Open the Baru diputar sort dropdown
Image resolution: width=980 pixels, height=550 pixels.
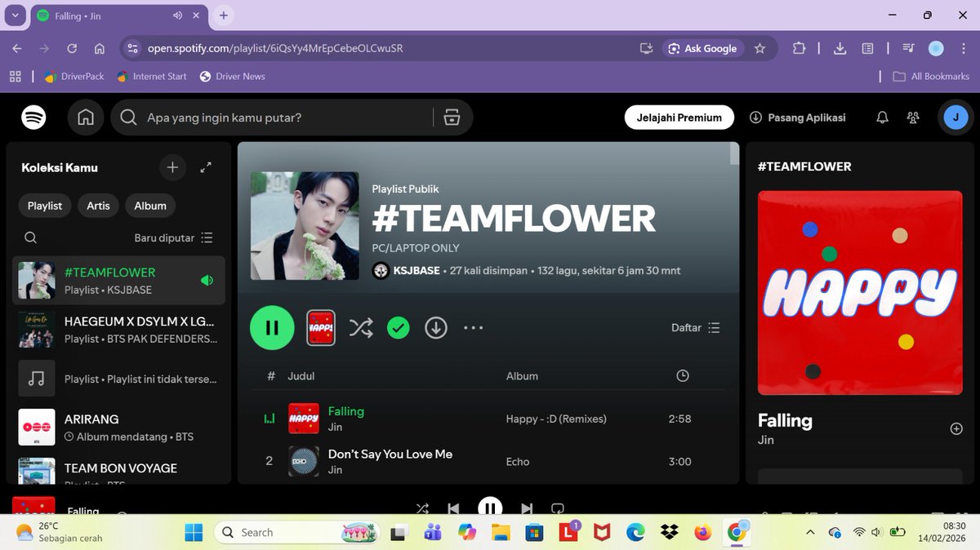[173, 238]
